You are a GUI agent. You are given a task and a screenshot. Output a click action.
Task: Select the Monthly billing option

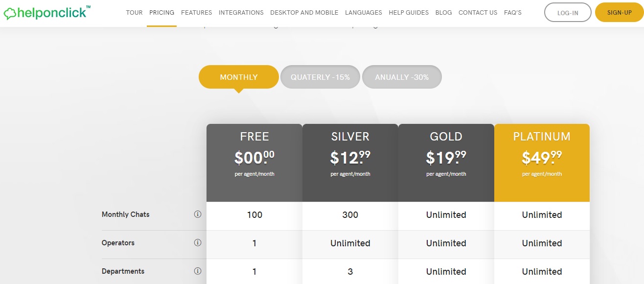pyautogui.click(x=238, y=77)
